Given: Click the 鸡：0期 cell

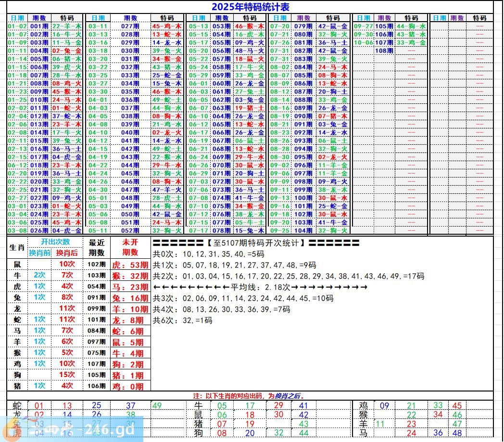Looking at the screenshot, I should 130,386.
